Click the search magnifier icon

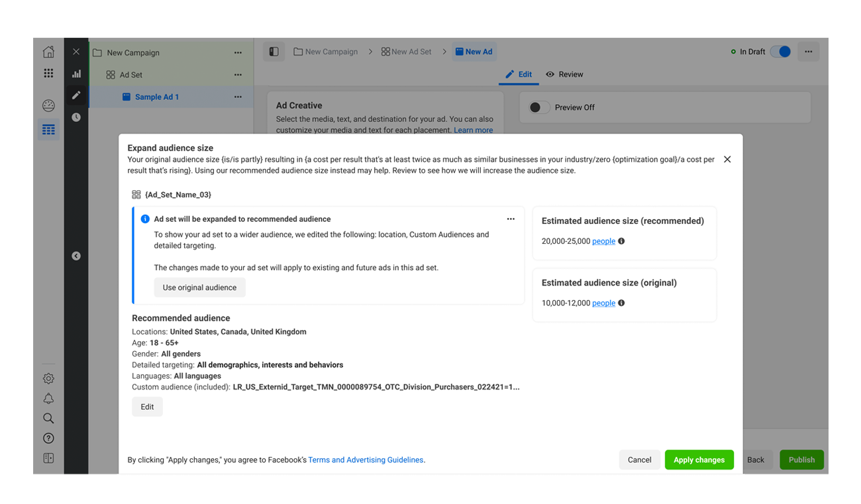pyautogui.click(x=48, y=419)
